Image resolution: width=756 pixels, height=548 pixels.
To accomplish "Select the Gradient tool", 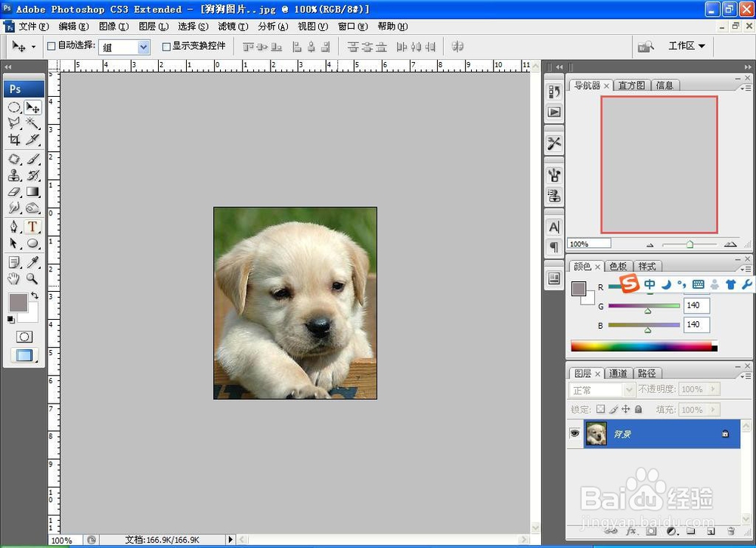I will 33,192.
